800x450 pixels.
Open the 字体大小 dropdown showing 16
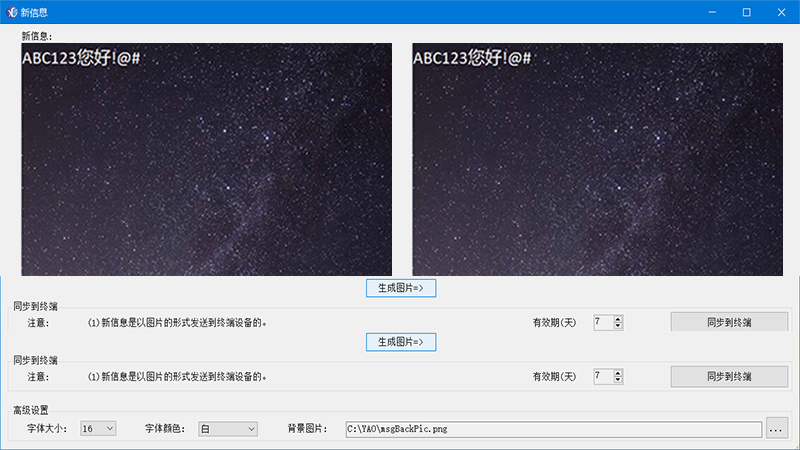[x=98, y=429]
